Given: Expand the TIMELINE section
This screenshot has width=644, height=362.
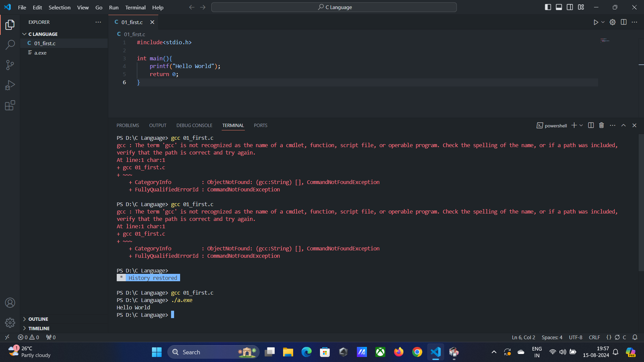Looking at the screenshot, I should point(39,328).
